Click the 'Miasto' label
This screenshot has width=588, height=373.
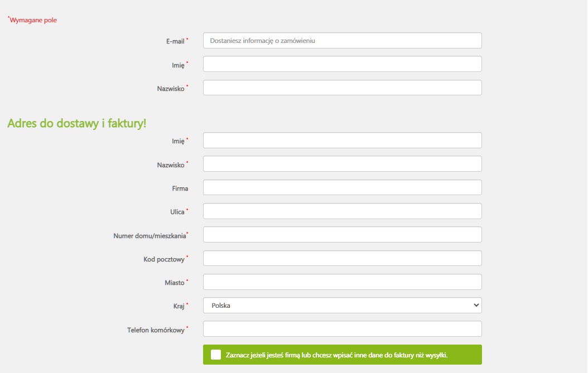click(x=175, y=283)
